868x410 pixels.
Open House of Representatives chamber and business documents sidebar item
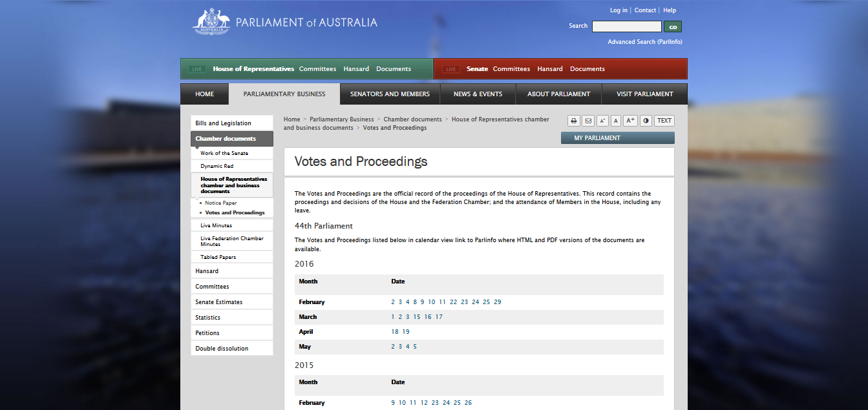(x=232, y=185)
